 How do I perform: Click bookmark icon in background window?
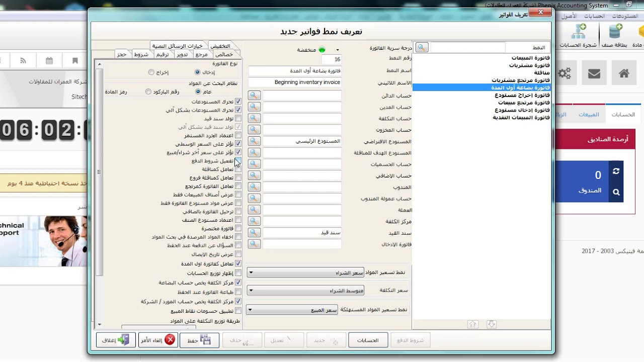tap(75, 61)
